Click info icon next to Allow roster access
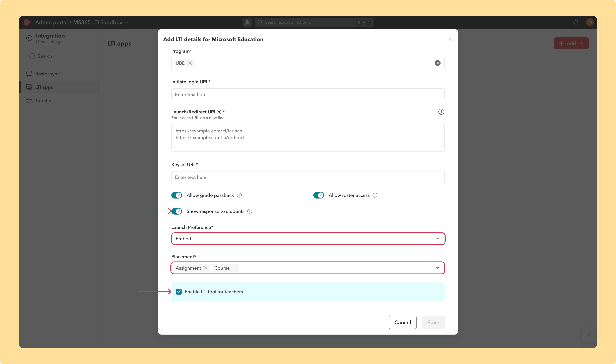This screenshot has height=364, width=616. tap(375, 195)
